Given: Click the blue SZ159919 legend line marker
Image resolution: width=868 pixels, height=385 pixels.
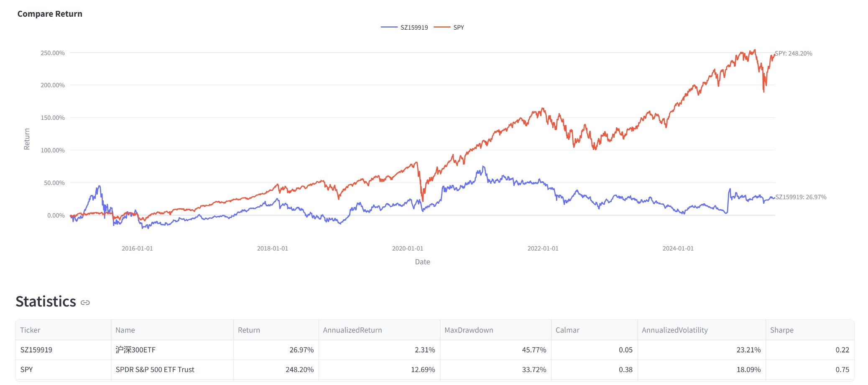Looking at the screenshot, I should pos(389,27).
